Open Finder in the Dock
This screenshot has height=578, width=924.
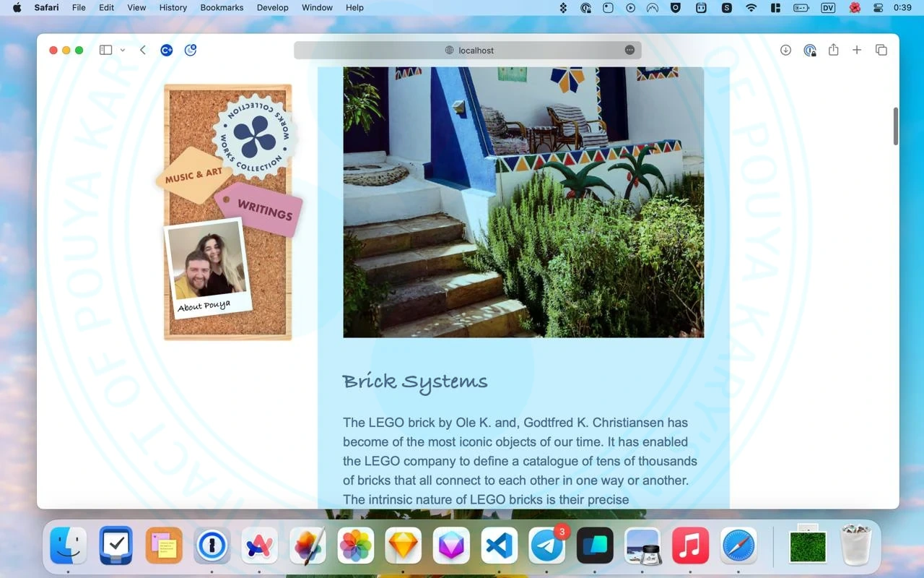pos(69,545)
